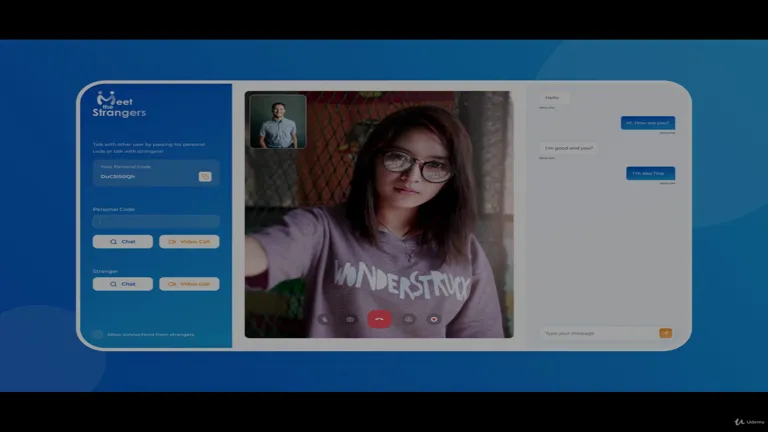Screen dimensions: 768x432
Task: Click the 'Hello' chat message
Action: point(553,98)
